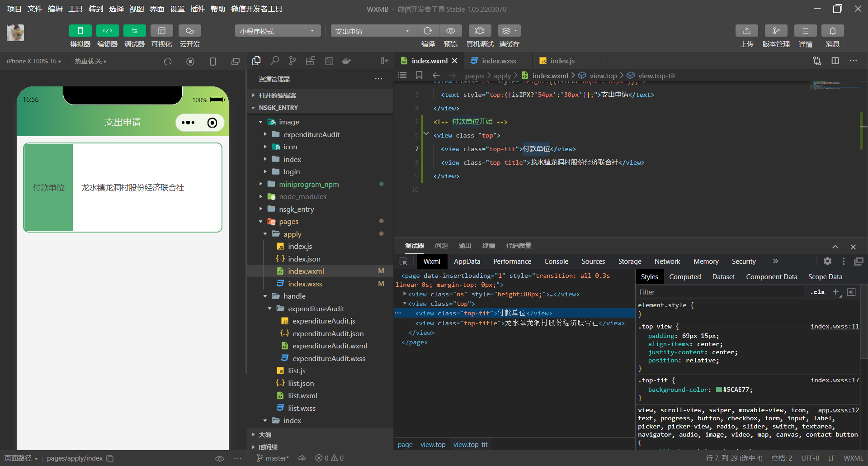868x466 pixels.
Task: Click the .cls button in Styles
Action: tap(817, 292)
